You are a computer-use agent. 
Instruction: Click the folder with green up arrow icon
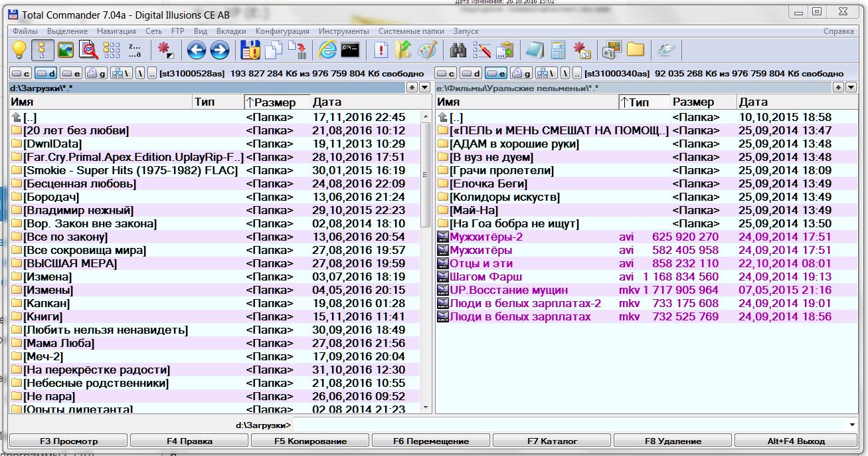click(x=404, y=50)
